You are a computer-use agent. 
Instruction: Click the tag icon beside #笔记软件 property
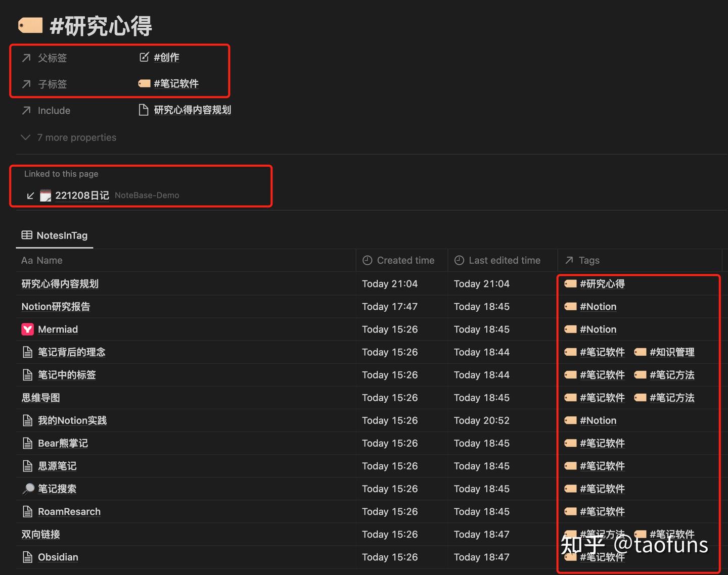(x=144, y=83)
